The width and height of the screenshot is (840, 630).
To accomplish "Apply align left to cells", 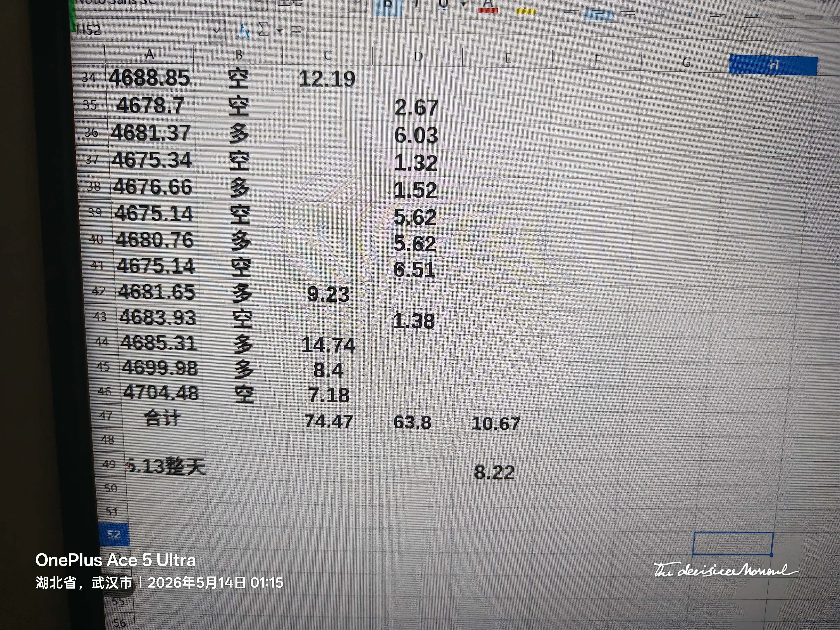I will click(x=570, y=12).
